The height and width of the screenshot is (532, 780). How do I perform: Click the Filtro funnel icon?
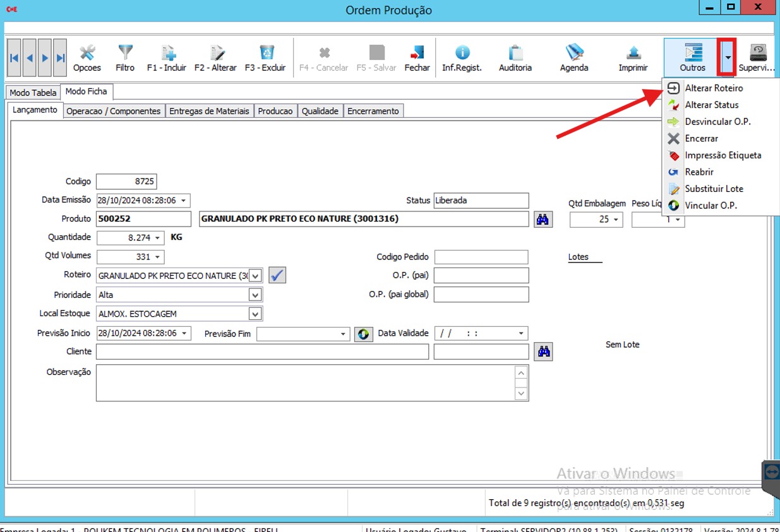pyautogui.click(x=125, y=53)
